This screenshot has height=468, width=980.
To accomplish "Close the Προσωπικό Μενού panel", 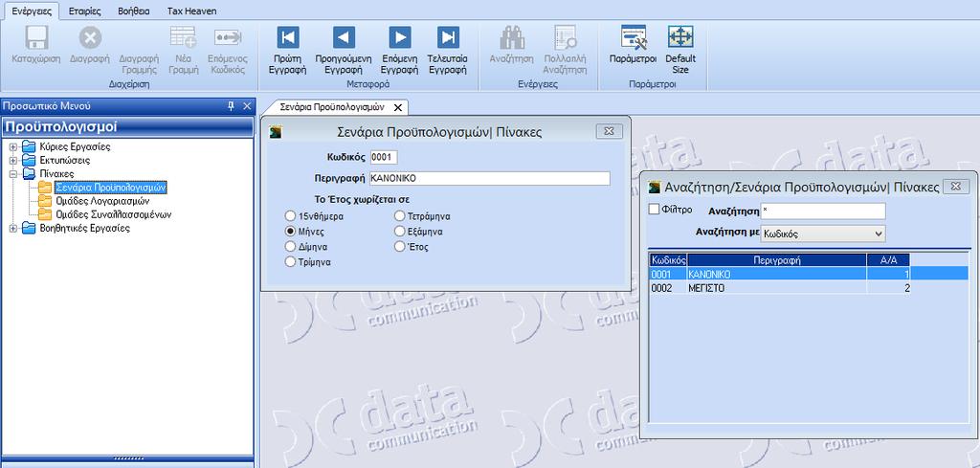I will pos(247,106).
